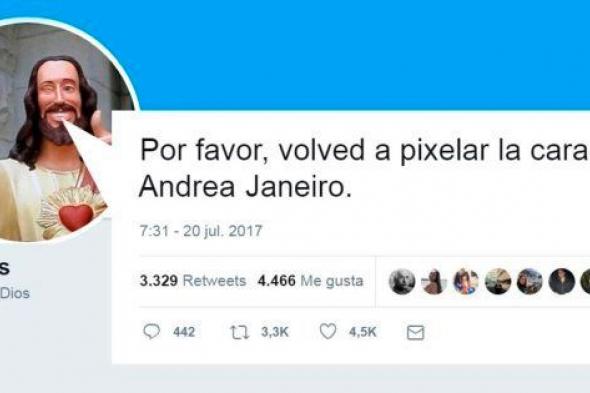590x393 pixels.
Task: Click the 442 replies count
Action: (x=184, y=332)
